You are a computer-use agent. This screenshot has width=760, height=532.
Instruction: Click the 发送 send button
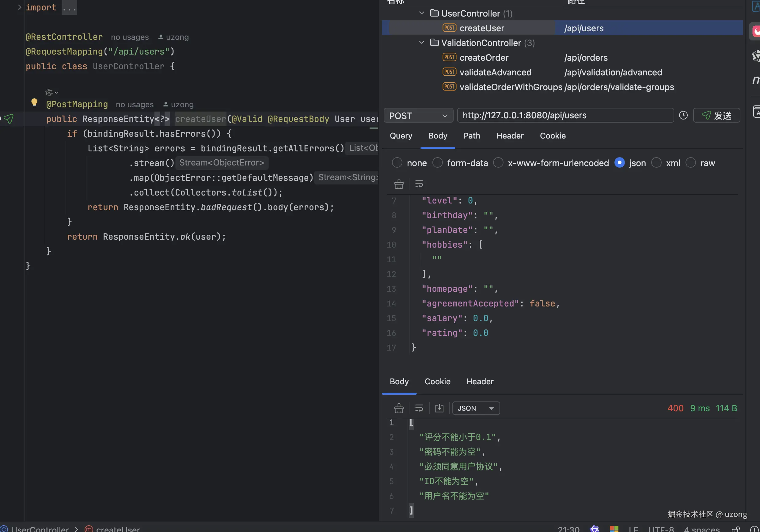click(716, 116)
